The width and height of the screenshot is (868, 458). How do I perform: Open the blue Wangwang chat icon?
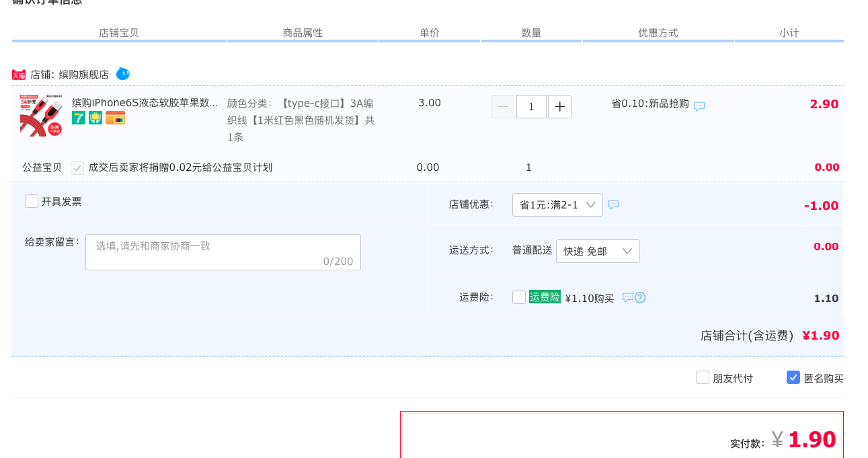click(122, 73)
